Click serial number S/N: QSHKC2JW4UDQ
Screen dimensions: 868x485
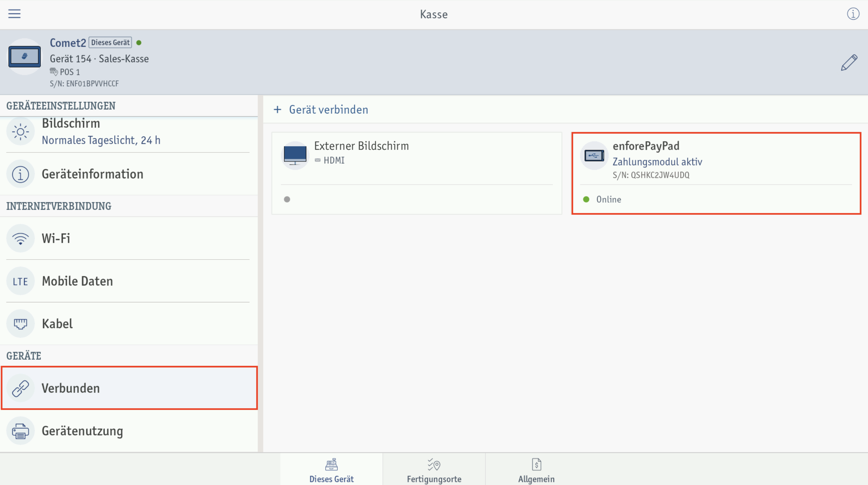coord(651,175)
